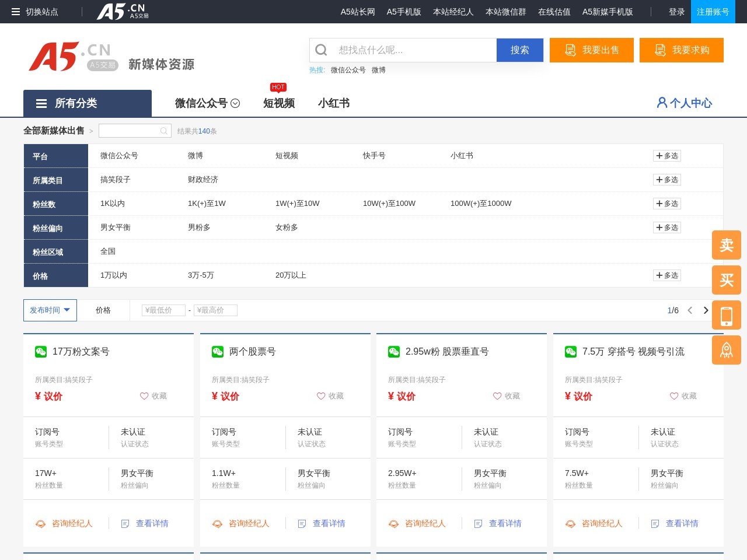Open the buy panel via 买 sidebar icon
Screen dimensions: 747x560
726,280
